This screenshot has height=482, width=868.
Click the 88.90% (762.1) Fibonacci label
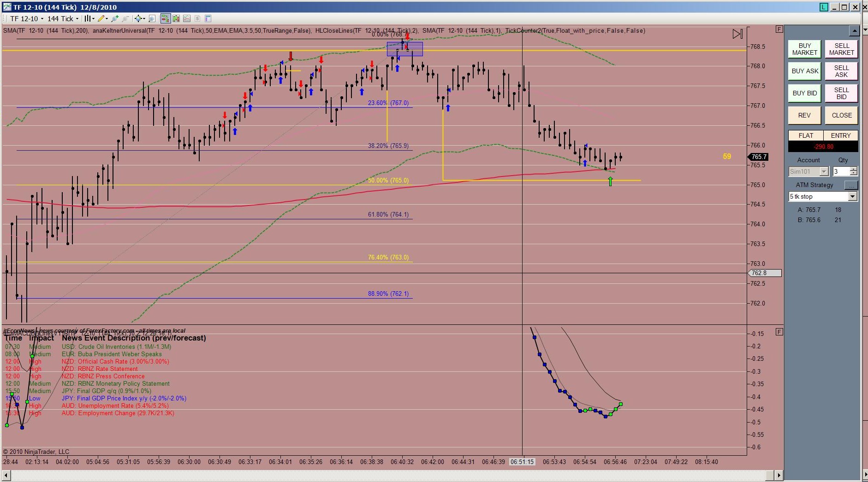click(388, 294)
